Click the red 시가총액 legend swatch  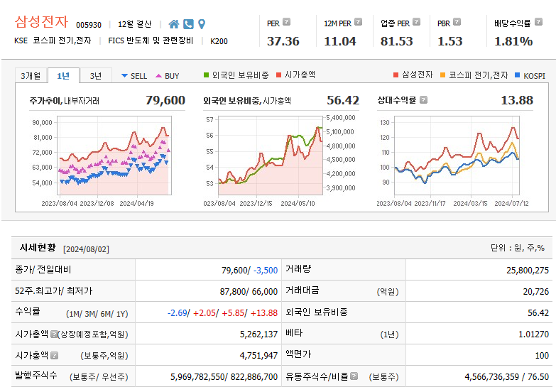(278, 75)
